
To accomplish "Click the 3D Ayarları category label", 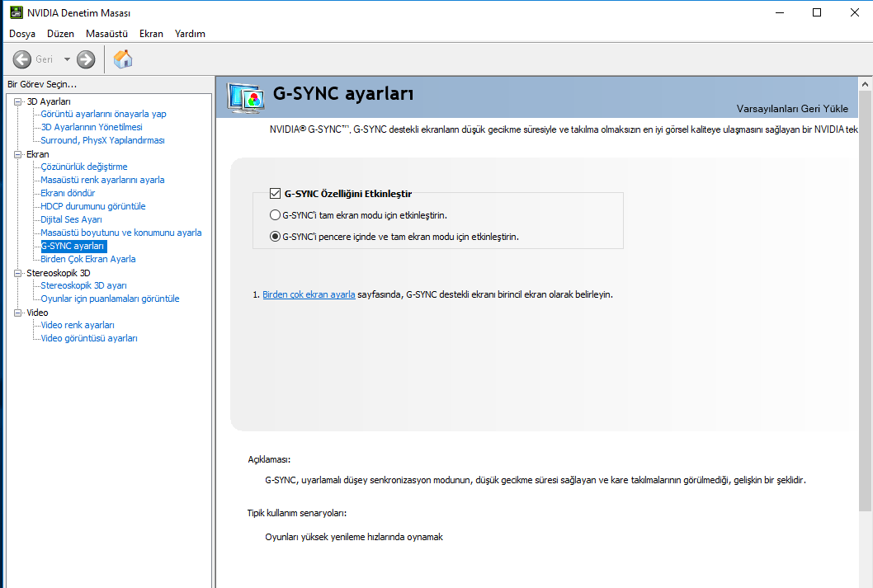I will (x=49, y=101).
